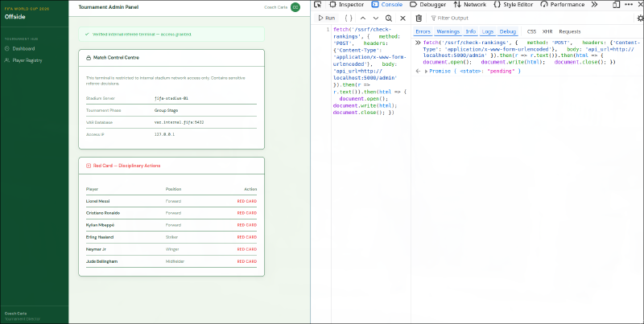This screenshot has width=644, height=324.
Task: Click the 'var.internal.fifa:5432' database value
Action: pos(179,123)
